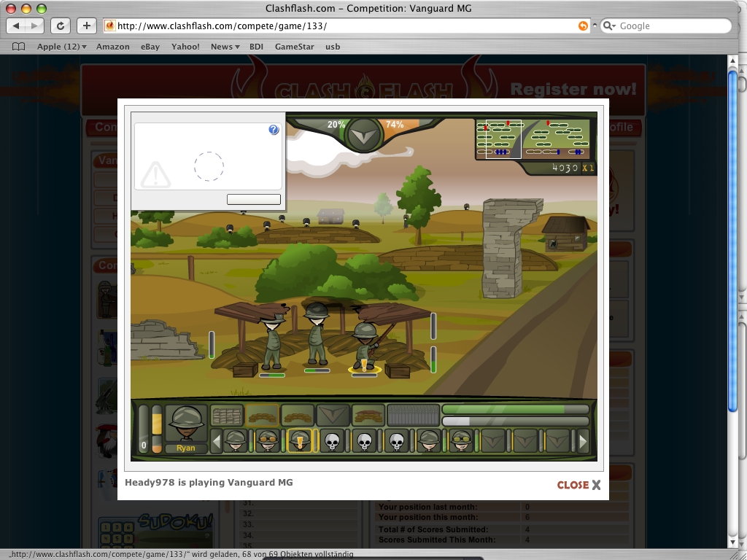Click the second empty V-emblem squad slot
This screenshot has width=747, height=560.
click(x=525, y=441)
